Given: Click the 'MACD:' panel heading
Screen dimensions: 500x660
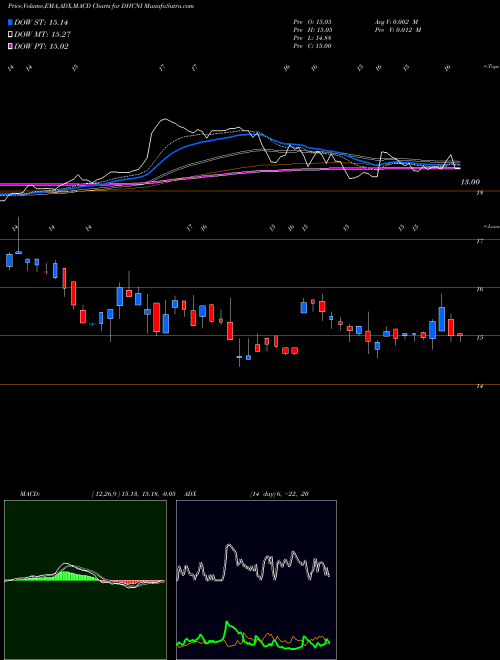Looking at the screenshot, I should click(x=29, y=494).
